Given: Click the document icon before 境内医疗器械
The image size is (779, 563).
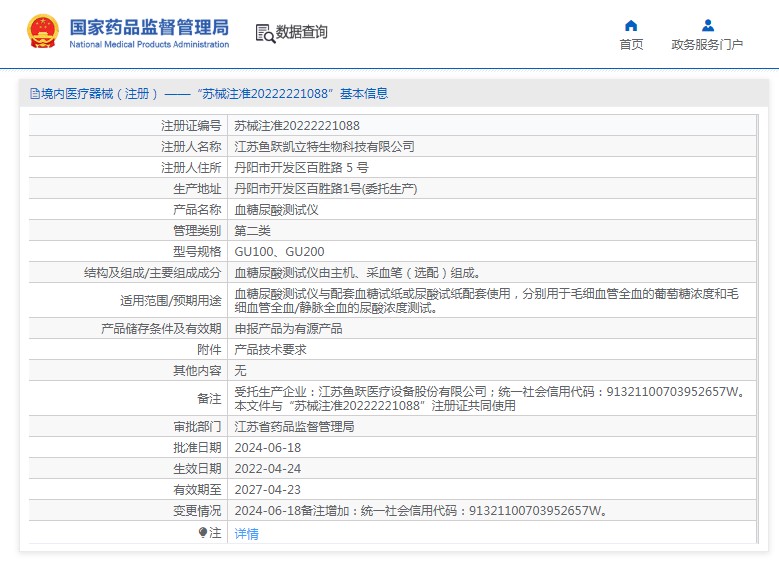Looking at the screenshot, I should 35,94.
